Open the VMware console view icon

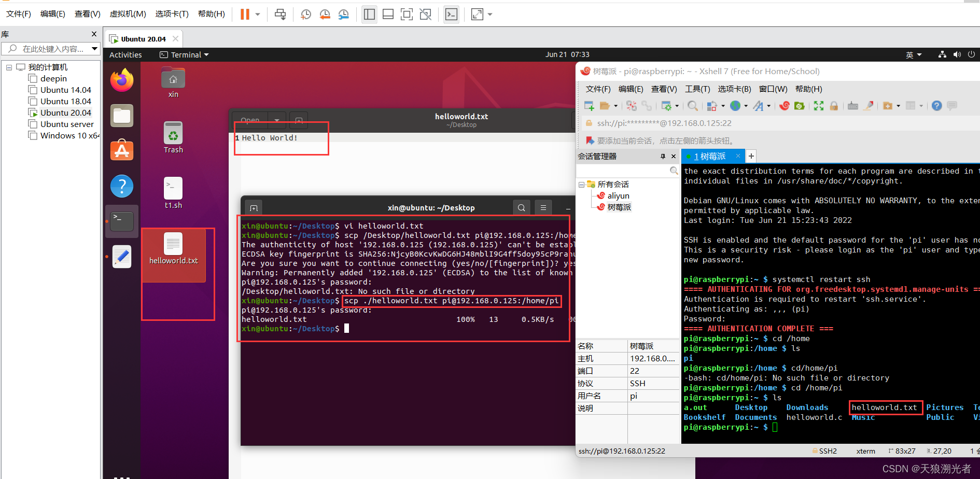pyautogui.click(x=452, y=14)
